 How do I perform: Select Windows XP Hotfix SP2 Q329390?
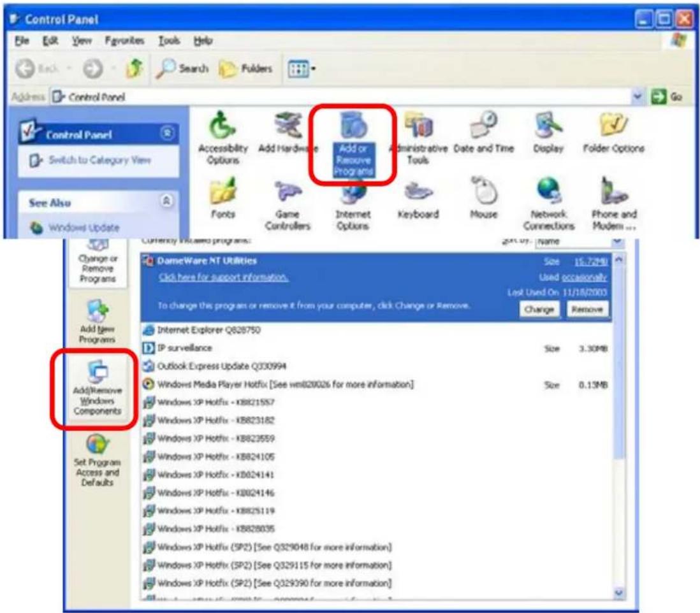[376, 583]
